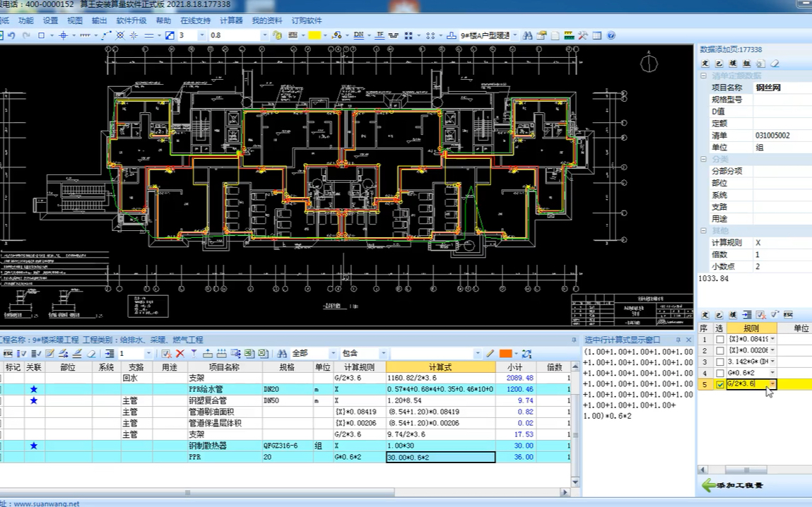Click the red X delete icon in list toolbar
Screen dimensions: 812x507
click(x=180, y=353)
